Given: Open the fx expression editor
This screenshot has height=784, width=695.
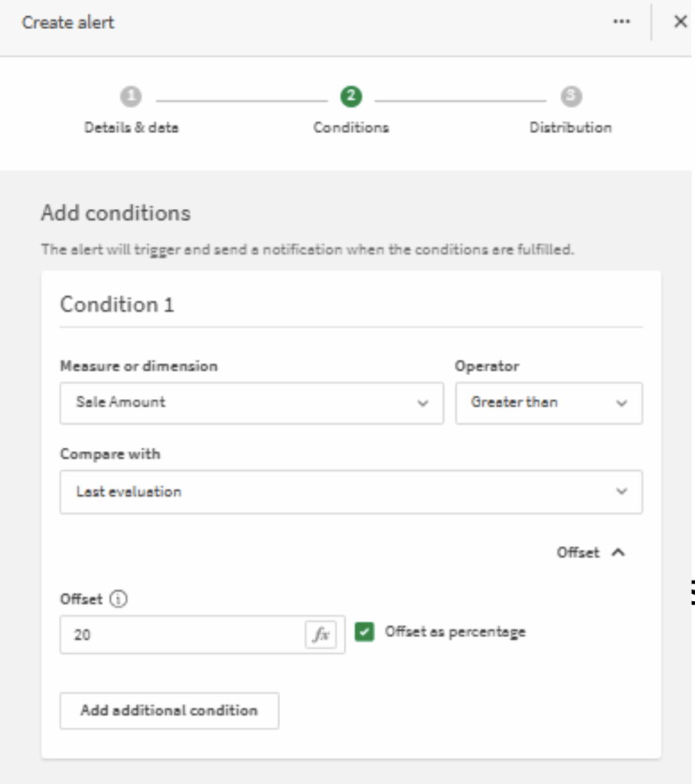Looking at the screenshot, I should coord(321,635).
